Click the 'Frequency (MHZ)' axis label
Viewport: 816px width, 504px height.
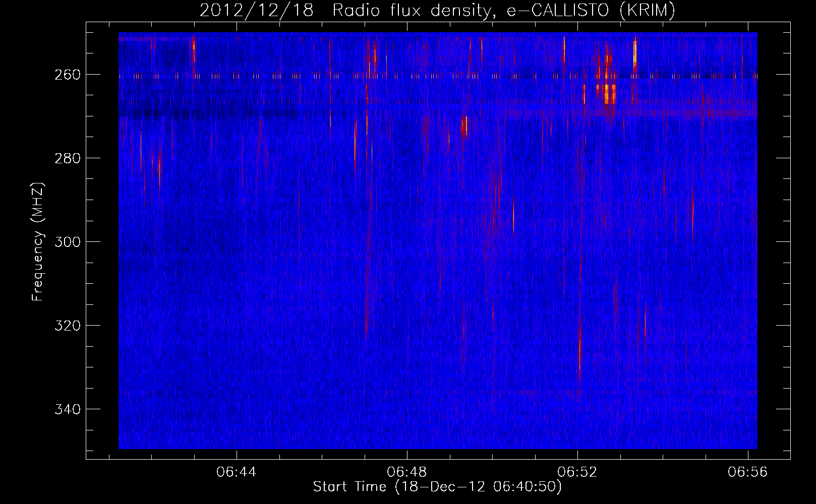pyautogui.click(x=38, y=241)
